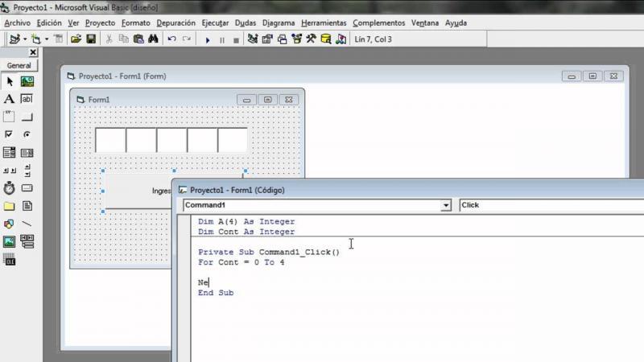The image size is (644, 362).
Task: Open Find with the binoculars icon
Action: (153, 39)
